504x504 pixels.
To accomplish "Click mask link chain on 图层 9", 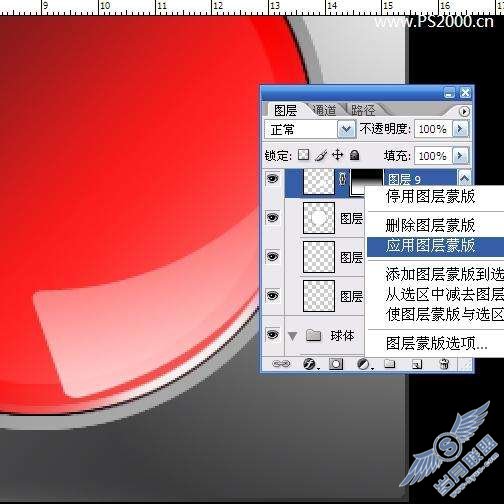I will point(342,179).
